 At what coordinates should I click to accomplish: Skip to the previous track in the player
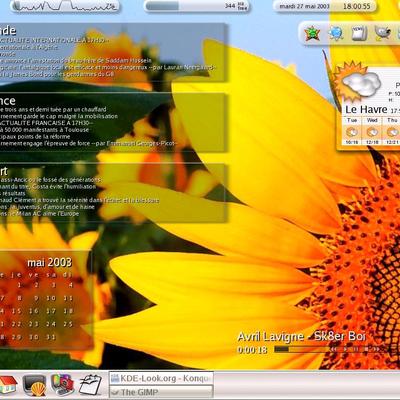tap(334, 349)
